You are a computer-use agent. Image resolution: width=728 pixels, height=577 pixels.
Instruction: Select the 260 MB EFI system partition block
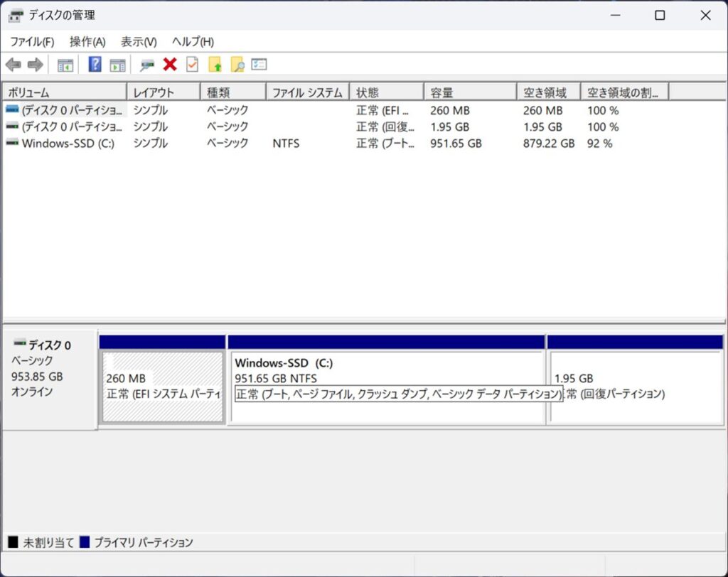click(x=163, y=387)
